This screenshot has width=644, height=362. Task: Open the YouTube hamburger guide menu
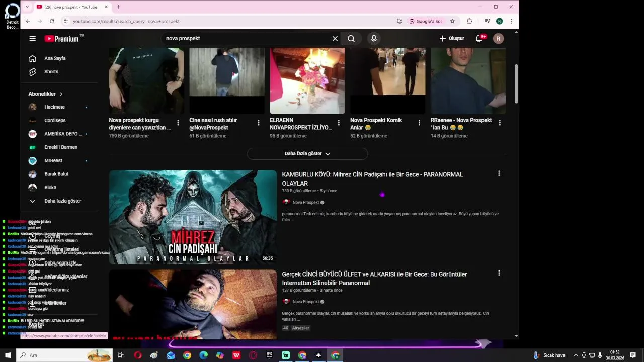[x=33, y=39]
